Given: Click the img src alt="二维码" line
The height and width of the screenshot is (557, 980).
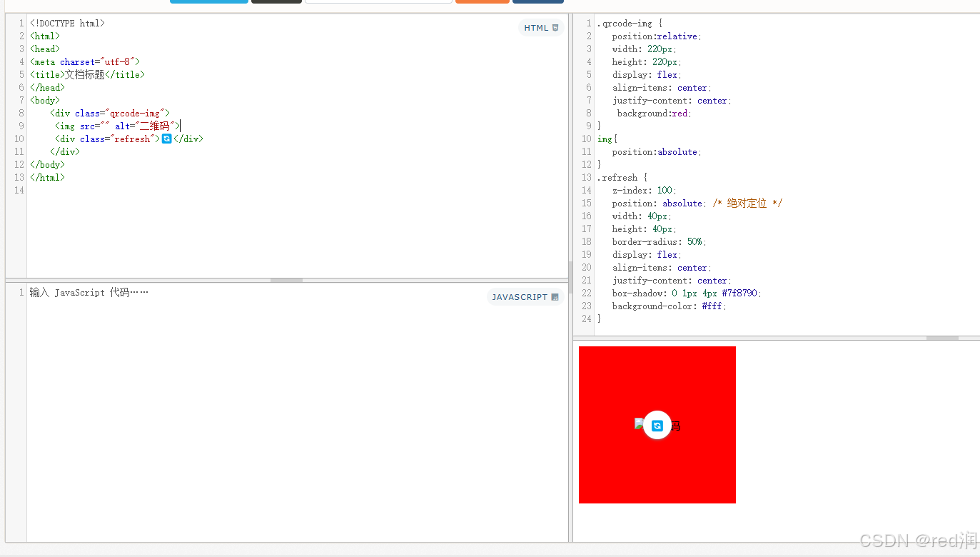Looking at the screenshot, I should (118, 126).
